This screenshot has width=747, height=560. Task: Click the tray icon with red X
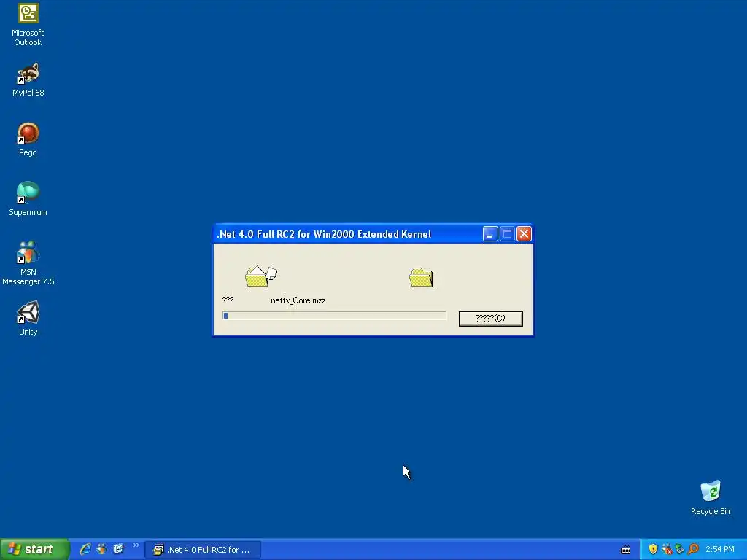667,549
